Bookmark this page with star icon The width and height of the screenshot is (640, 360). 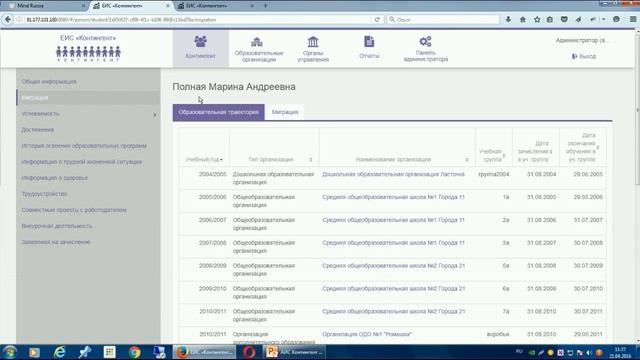pyautogui.click(x=537, y=19)
